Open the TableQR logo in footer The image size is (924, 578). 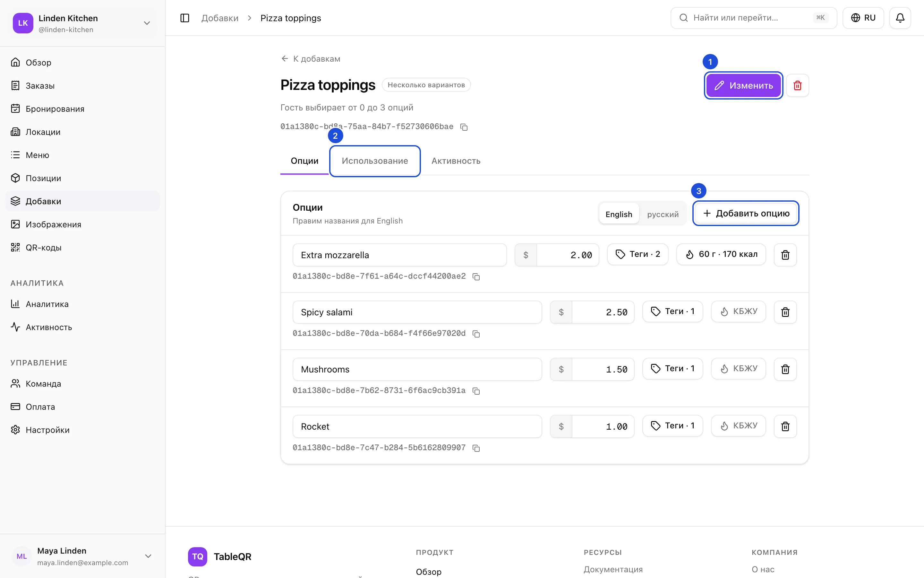219,556
